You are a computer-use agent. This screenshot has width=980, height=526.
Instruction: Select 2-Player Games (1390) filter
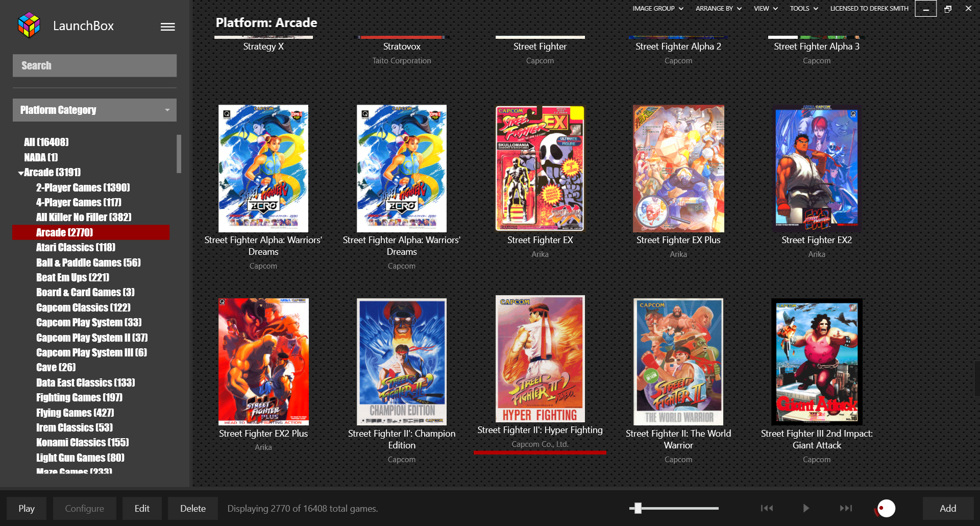click(83, 187)
